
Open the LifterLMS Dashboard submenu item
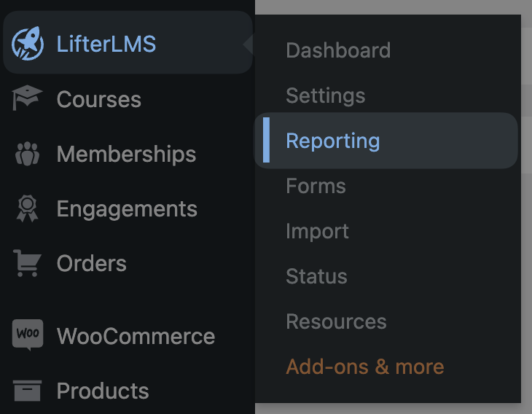tap(338, 50)
